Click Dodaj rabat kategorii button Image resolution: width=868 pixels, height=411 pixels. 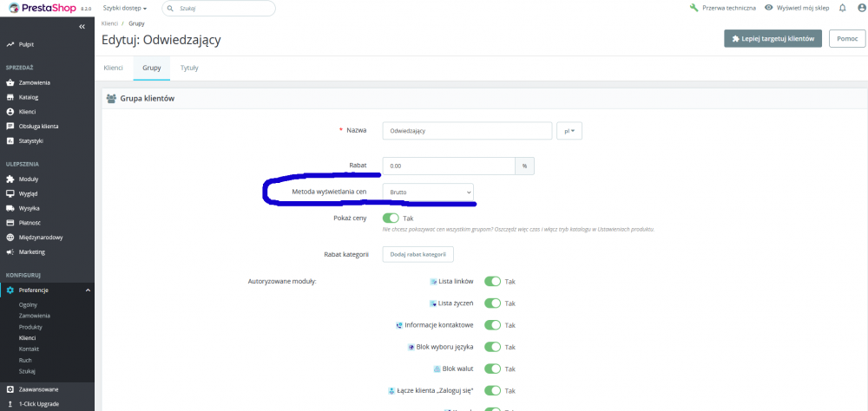point(418,254)
